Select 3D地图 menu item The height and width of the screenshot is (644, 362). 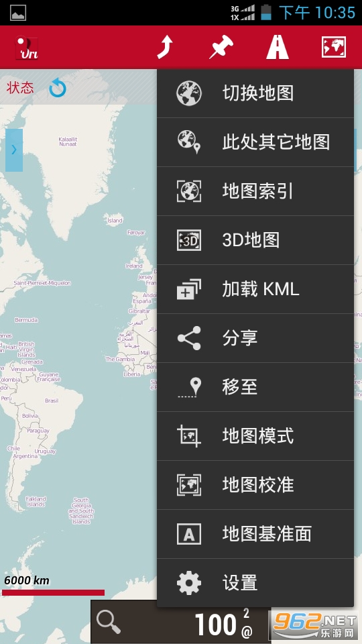(255, 240)
